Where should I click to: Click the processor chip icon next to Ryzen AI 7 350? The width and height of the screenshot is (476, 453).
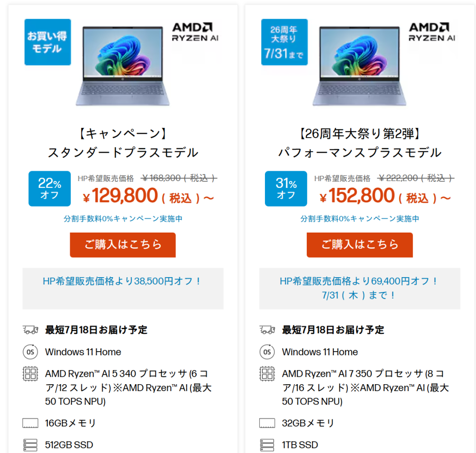(x=267, y=374)
